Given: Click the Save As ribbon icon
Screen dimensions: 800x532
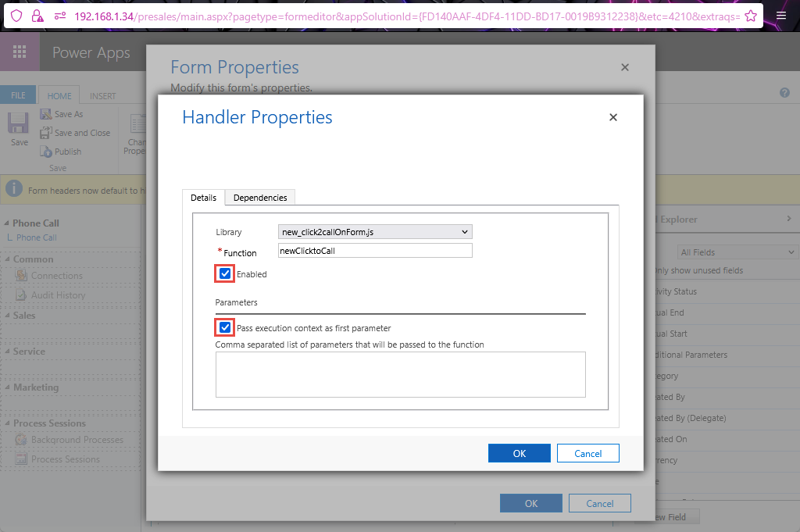Looking at the screenshot, I should (46, 114).
